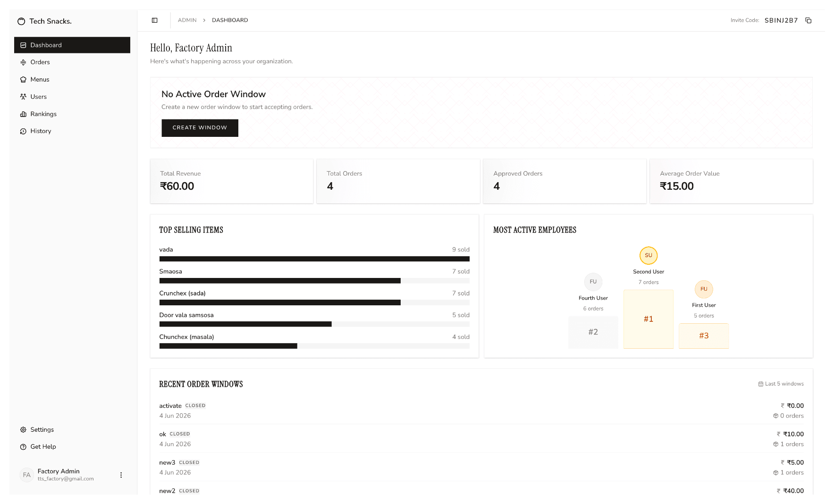Click the Smaosa sales progress bar
The height and width of the screenshot is (504, 834).
coord(314,281)
